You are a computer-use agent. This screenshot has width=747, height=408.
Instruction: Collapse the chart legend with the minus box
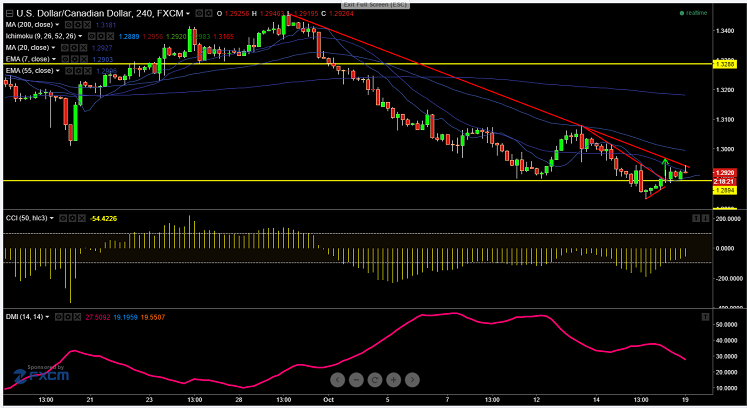tap(9, 14)
